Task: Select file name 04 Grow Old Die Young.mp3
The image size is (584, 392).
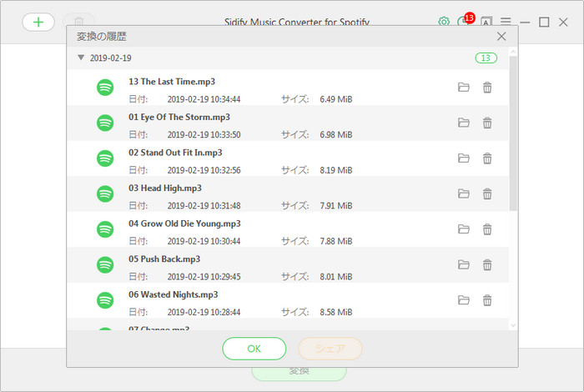Action: pos(184,224)
